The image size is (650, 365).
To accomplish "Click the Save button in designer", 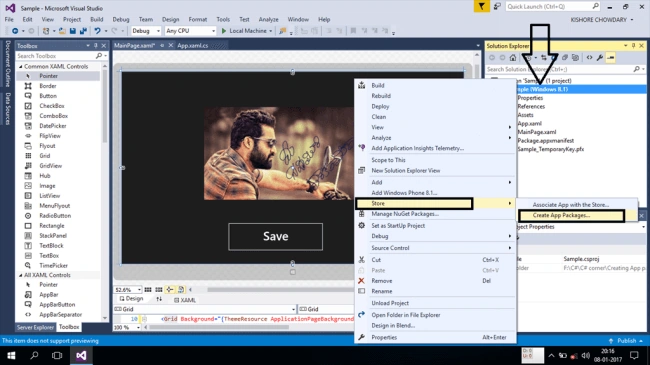I will (275, 236).
